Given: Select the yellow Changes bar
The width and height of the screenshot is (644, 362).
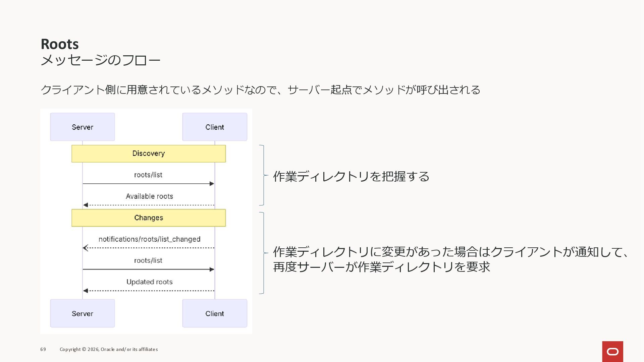Looking at the screenshot, I should point(149,218).
